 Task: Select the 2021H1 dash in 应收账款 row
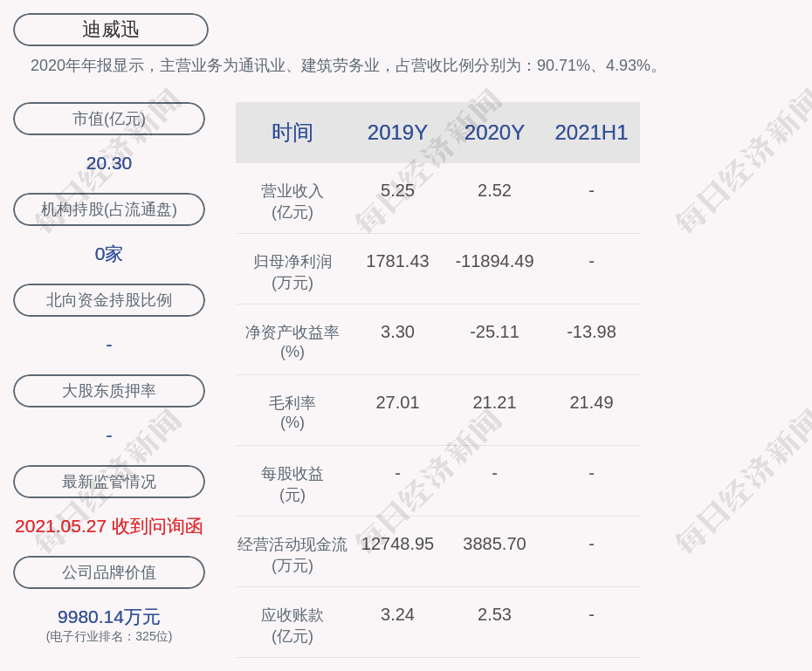coord(591,615)
